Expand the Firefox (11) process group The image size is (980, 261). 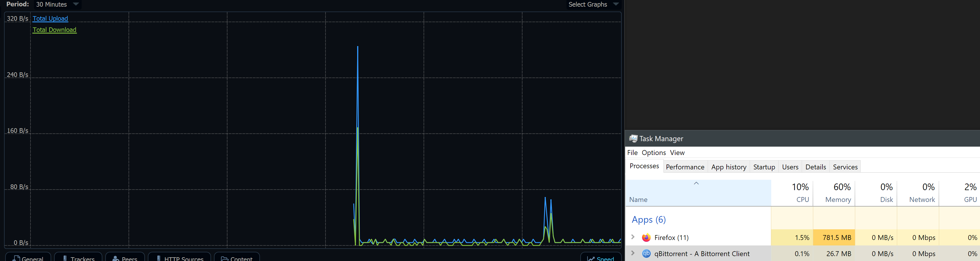(x=633, y=237)
